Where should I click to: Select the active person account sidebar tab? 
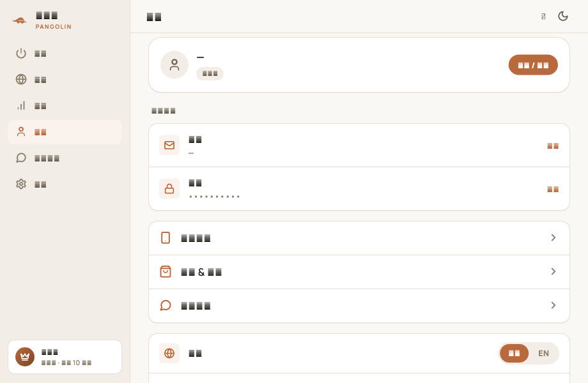coord(65,132)
